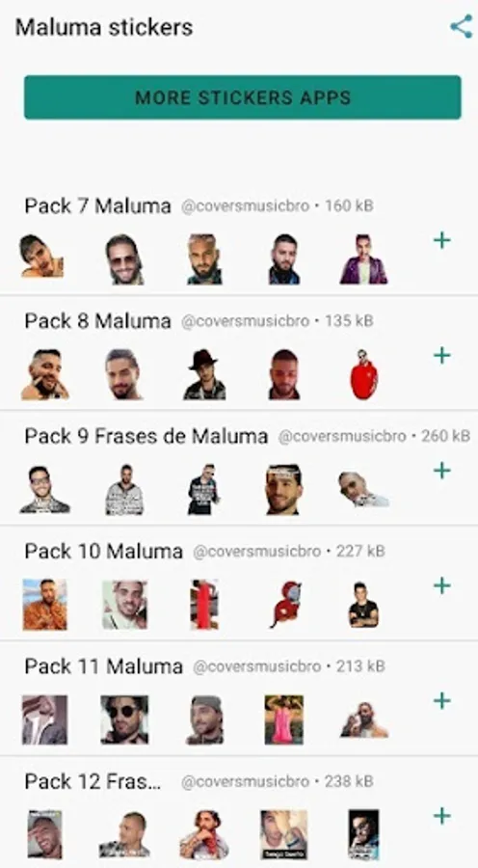Select the purple jacket sticker in Pack 7

click(363, 259)
